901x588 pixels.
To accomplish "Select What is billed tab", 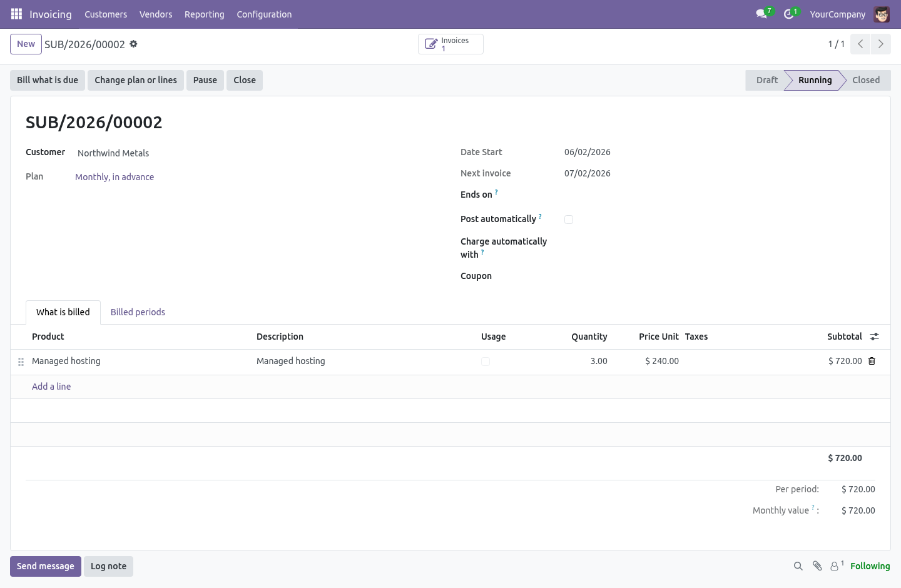I will [x=63, y=312].
